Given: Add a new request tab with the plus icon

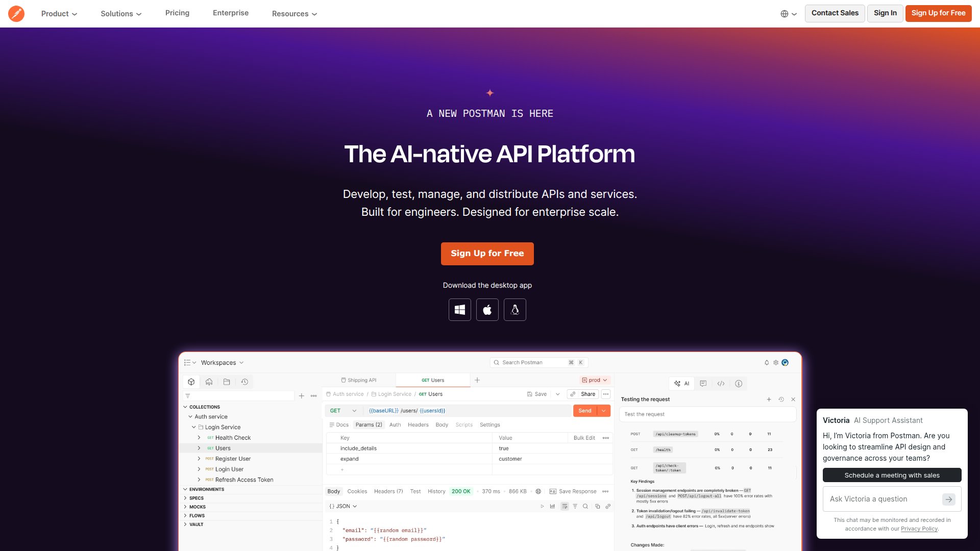Looking at the screenshot, I should pyautogui.click(x=477, y=380).
